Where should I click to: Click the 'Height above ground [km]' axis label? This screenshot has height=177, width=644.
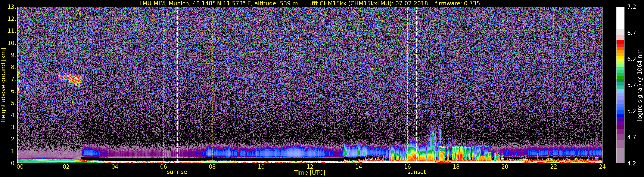tap(3, 85)
